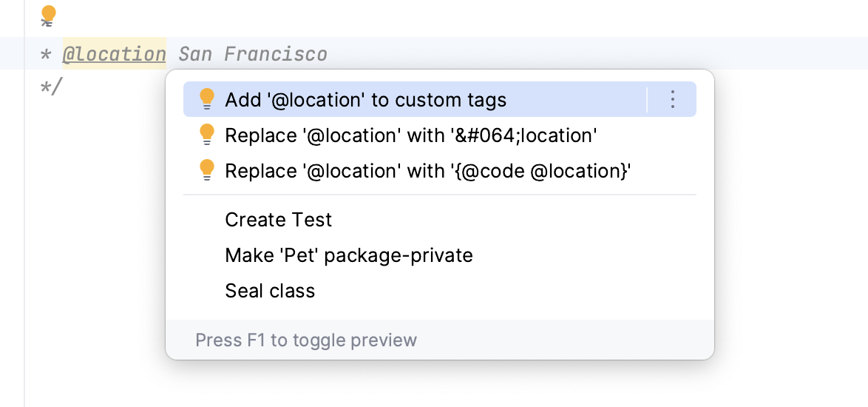The width and height of the screenshot is (868, 407).
Task: Click bulb icon beside '&#064;location' replacement
Action: tap(207, 135)
